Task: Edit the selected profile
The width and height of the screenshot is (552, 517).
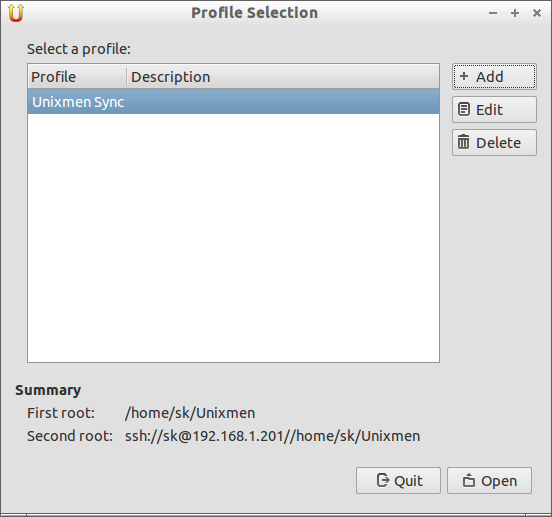Action: [494, 109]
